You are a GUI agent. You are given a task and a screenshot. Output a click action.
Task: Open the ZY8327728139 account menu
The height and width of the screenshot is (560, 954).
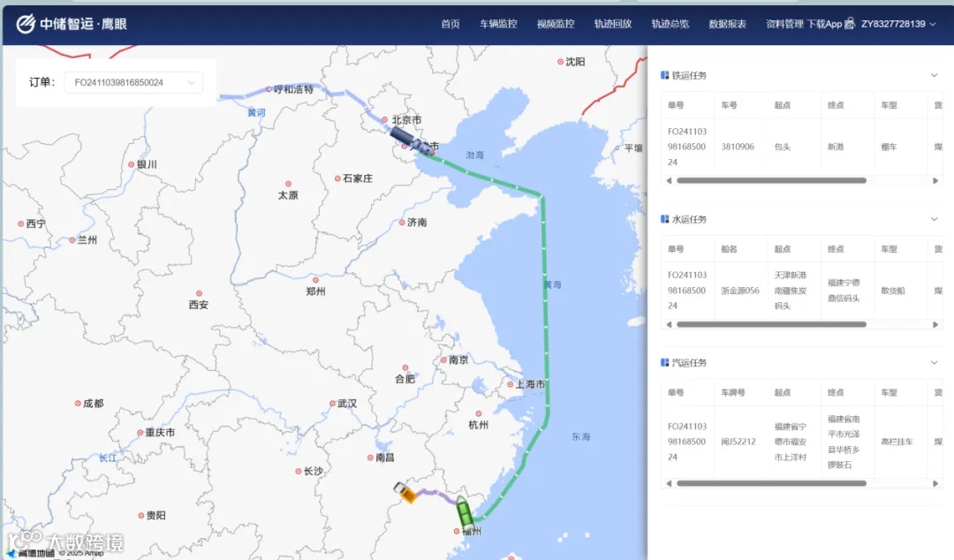(x=898, y=24)
